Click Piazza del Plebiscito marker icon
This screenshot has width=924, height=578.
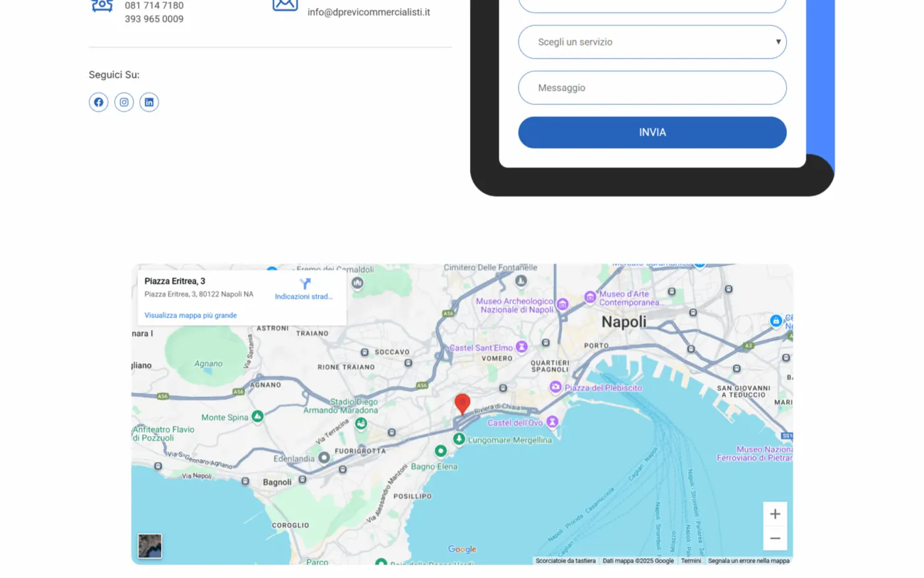[556, 387]
